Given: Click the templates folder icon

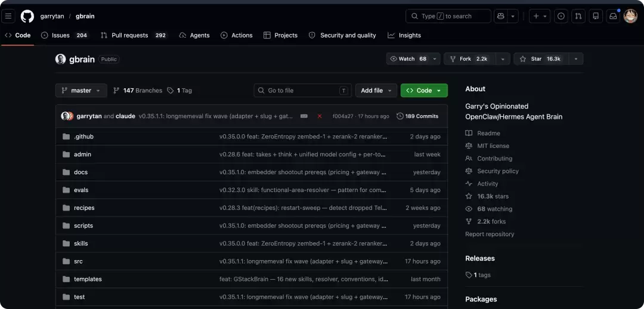Looking at the screenshot, I should tap(66, 279).
